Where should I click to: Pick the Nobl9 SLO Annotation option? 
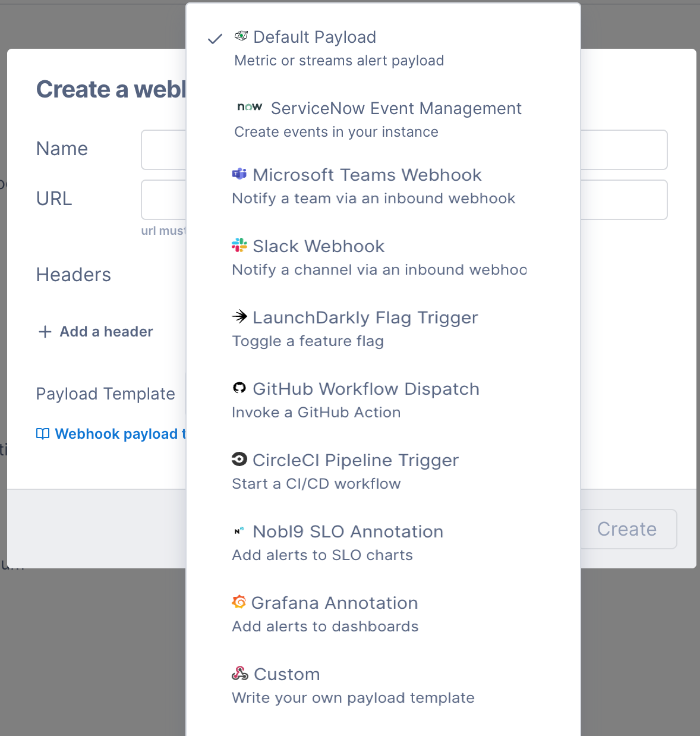348,531
